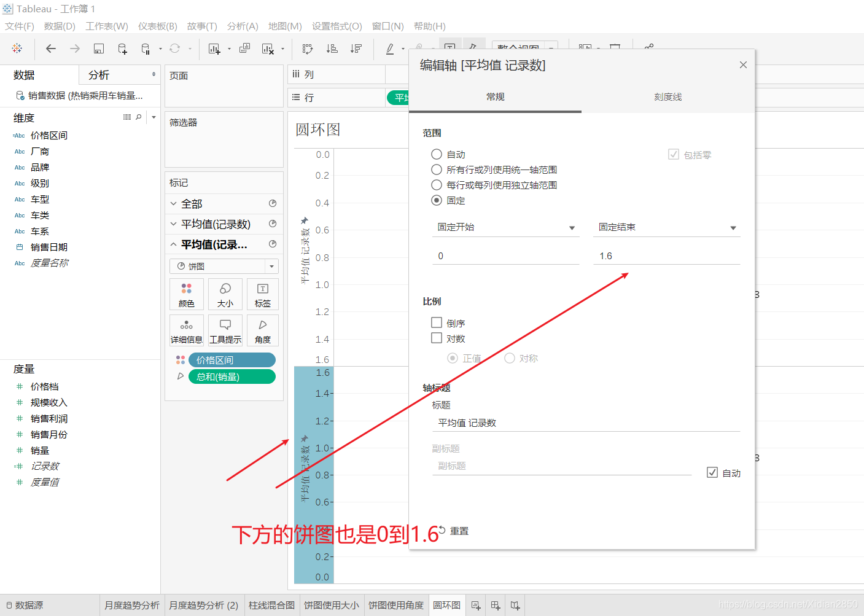Undo with the back arrow icon
This screenshot has height=616, width=864.
51,49
